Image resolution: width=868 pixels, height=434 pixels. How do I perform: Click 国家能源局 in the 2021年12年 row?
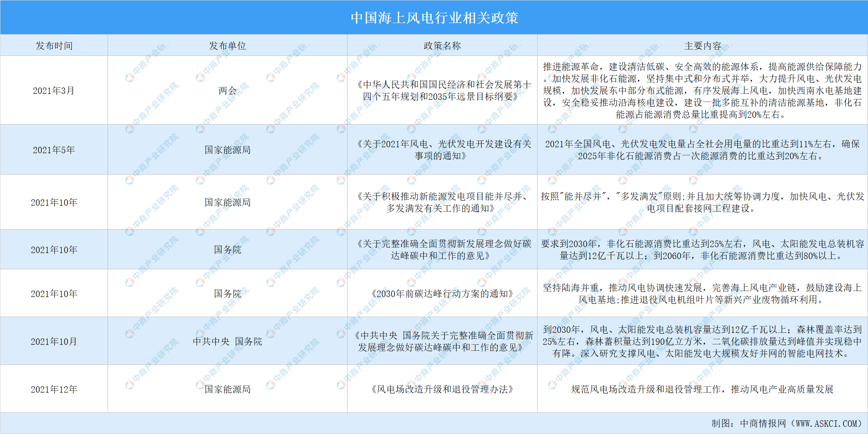[x=228, y=389]
